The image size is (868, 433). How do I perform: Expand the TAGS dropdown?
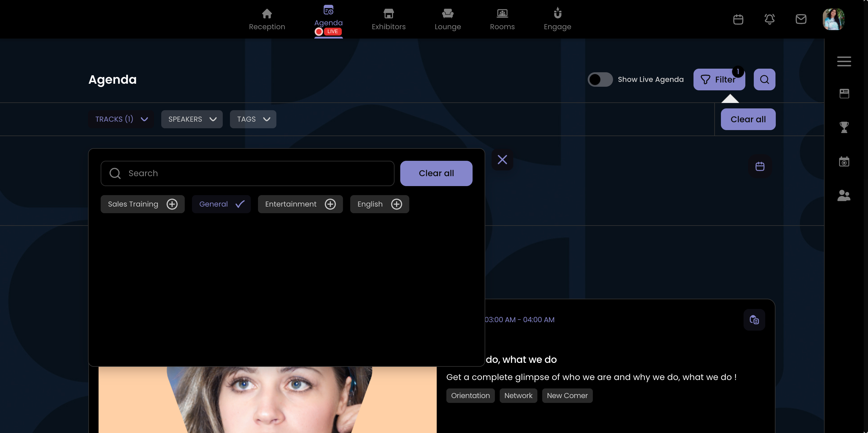253,119
